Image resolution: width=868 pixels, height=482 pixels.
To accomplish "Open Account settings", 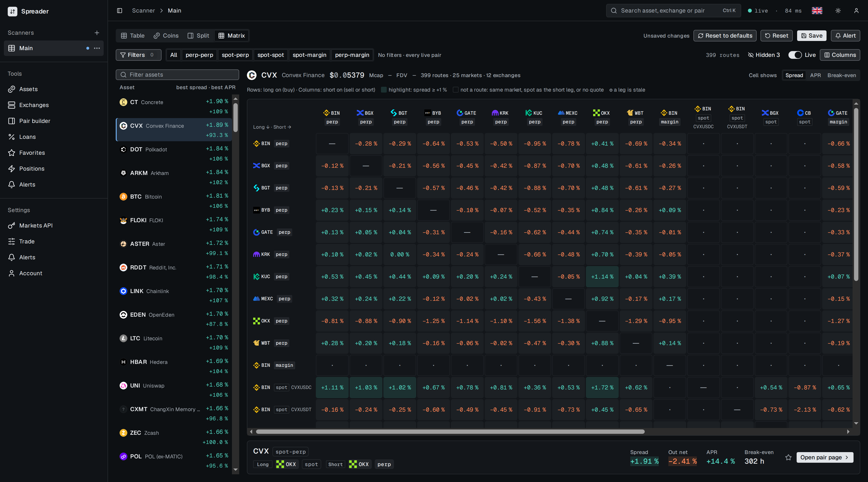I will [x=54, y=273].
